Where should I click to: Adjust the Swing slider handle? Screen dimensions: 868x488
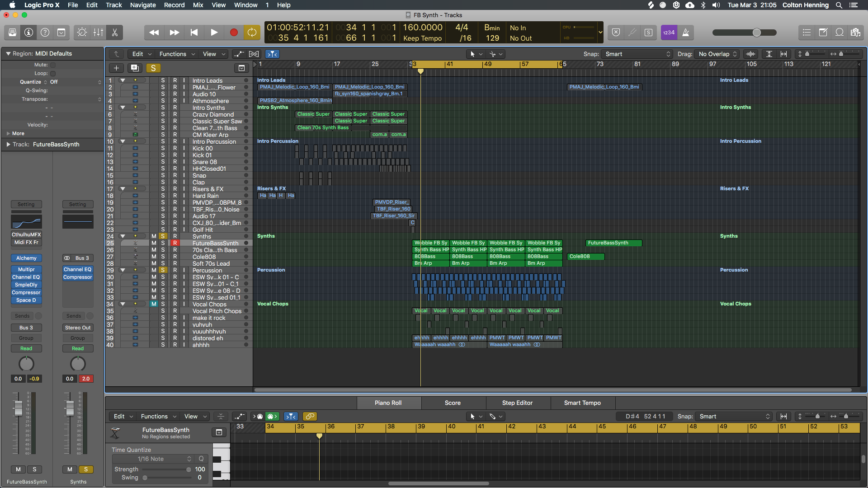click(x=145, y=478)
